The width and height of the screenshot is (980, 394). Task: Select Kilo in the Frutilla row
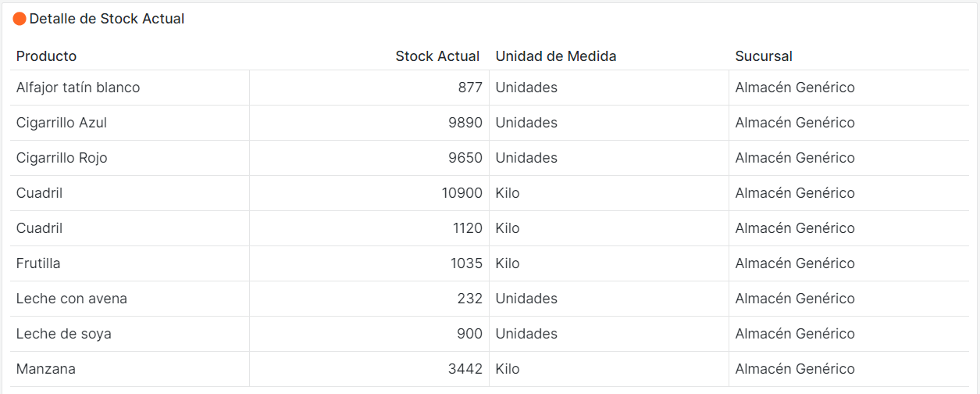pos(508,263)
